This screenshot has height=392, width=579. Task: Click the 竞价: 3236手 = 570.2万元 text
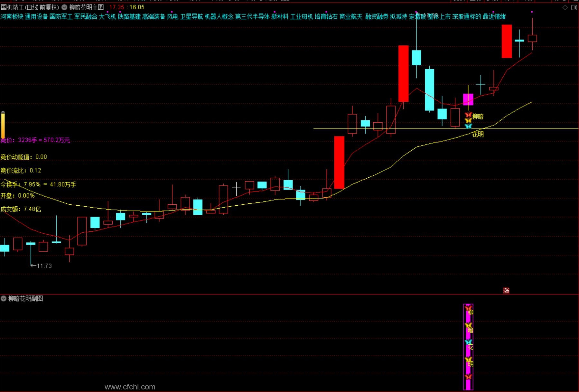tap(35, 140)
